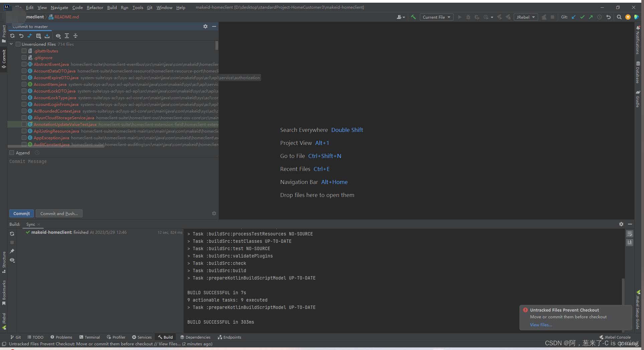Open the Services tool tab

[x=142, y=337]
